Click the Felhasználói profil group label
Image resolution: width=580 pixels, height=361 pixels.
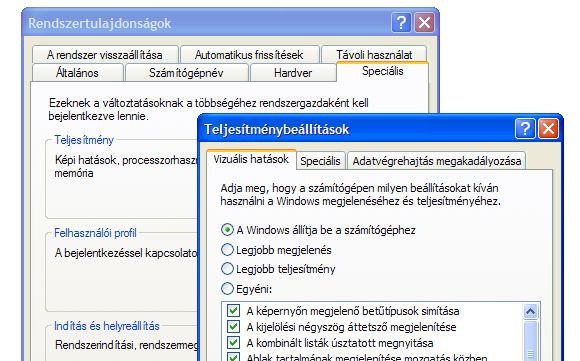pyautogui.click(x=95, y=233)
